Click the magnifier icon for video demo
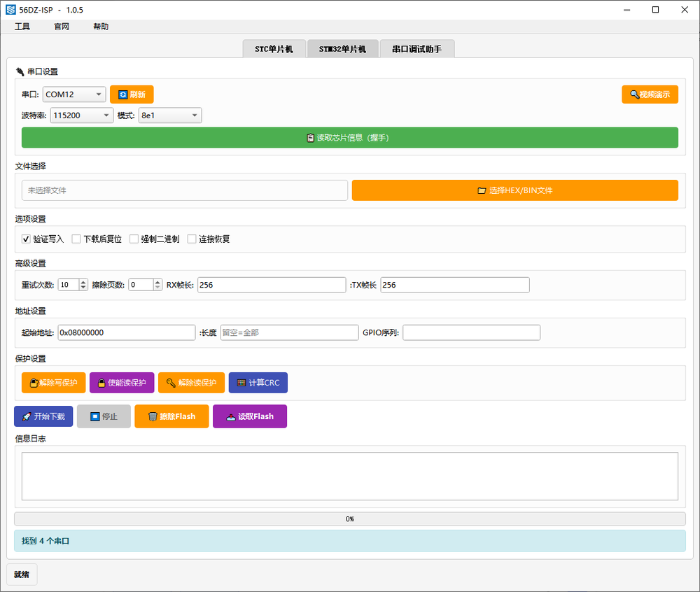The width and height of the screenshot is (700, 592). point(634,94)
